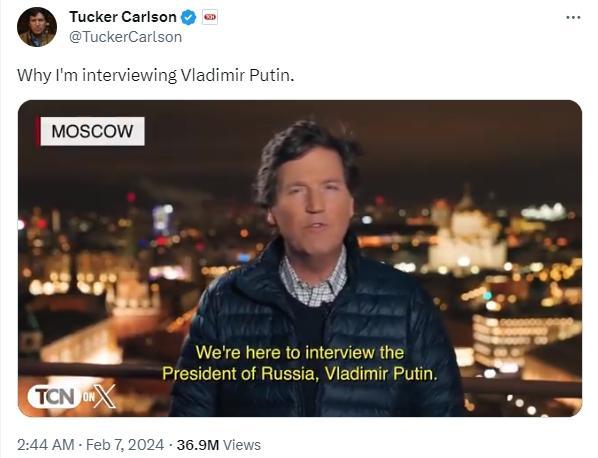Click the tweet text about Vladimir Putin
Screen dimensions: 598x458
pos(156,75)
